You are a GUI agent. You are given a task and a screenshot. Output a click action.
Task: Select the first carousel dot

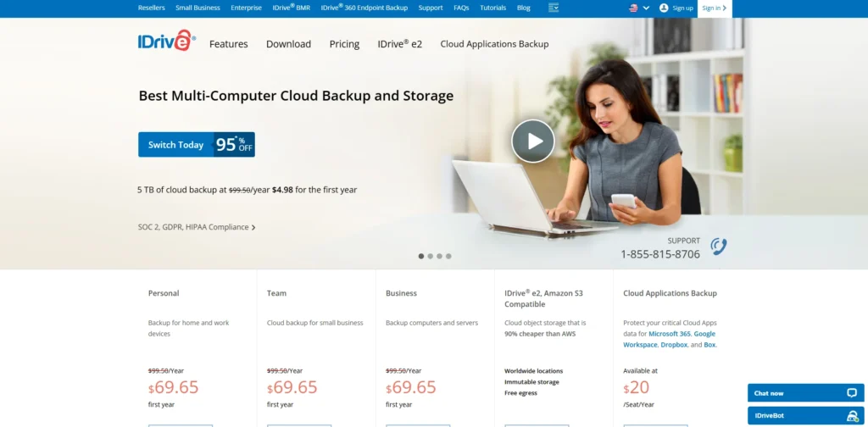(421, 256)
